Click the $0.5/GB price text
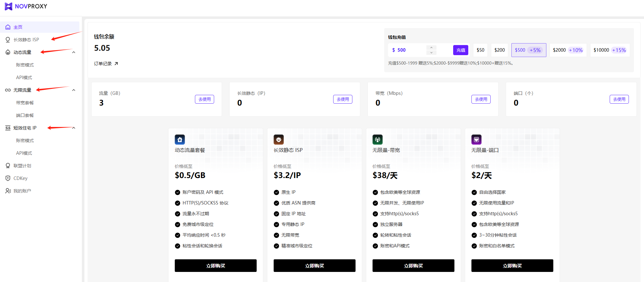 coord(190,176)
